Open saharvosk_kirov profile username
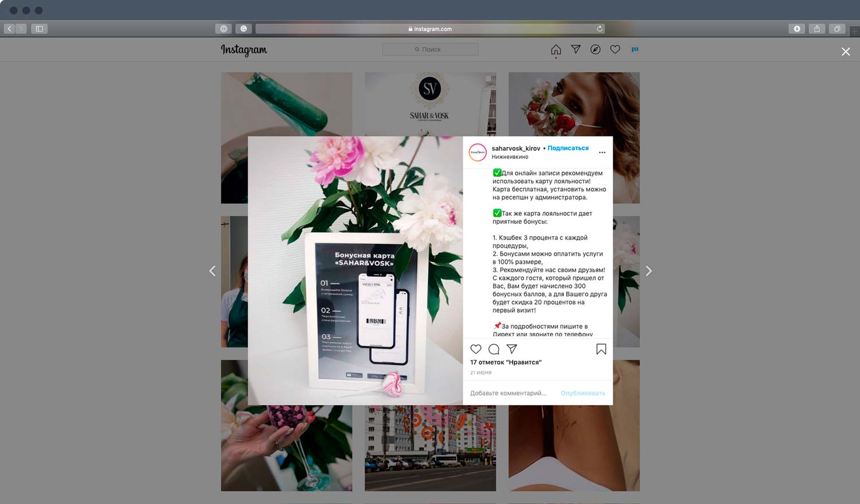This screenshot has height=504, width=860. tap(515, 148)
